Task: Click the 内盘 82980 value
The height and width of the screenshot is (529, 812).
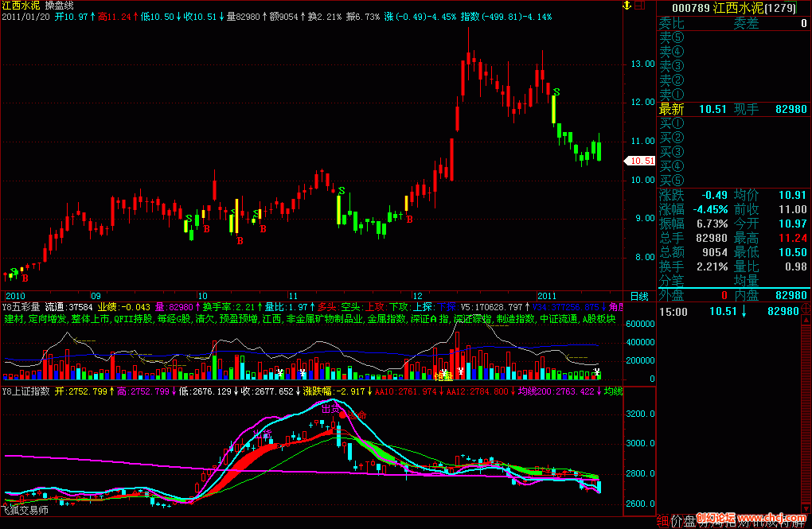Action: [x=791, y=296]
